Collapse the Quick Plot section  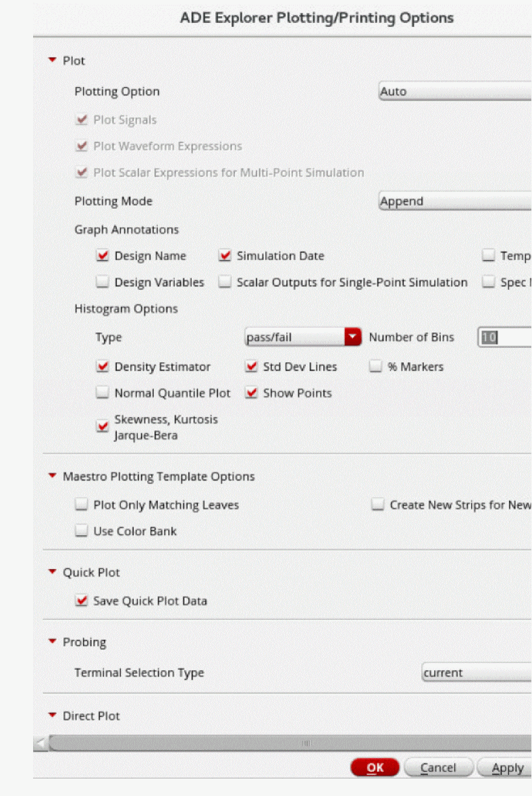[53, 572]
